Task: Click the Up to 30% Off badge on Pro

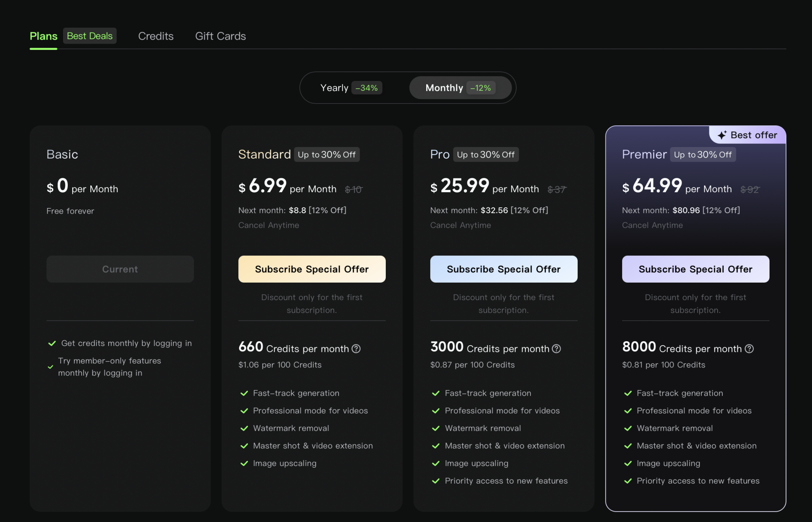Action: coord(486,155)
